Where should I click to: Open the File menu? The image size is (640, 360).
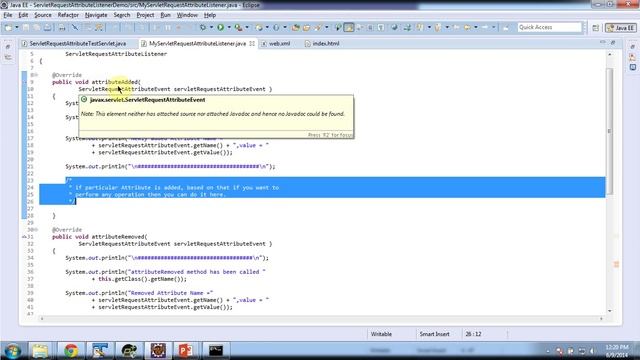(x=8, y=15)
